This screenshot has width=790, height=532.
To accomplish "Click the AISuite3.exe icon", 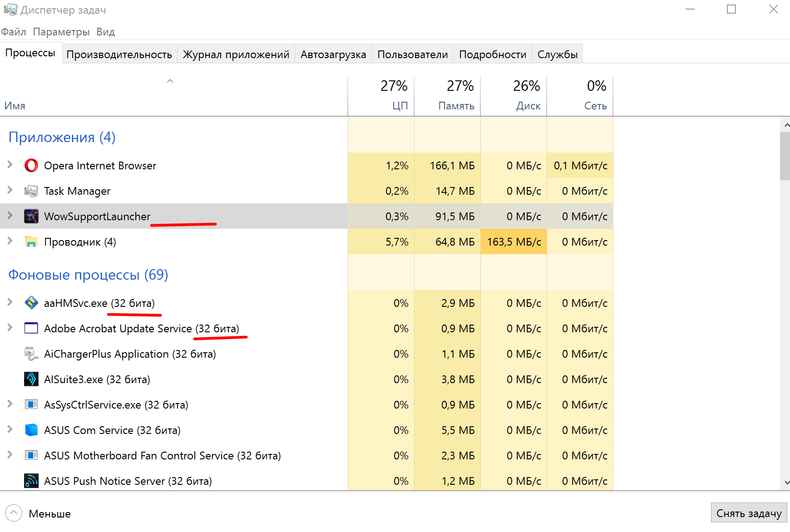I will pos(31,379).
